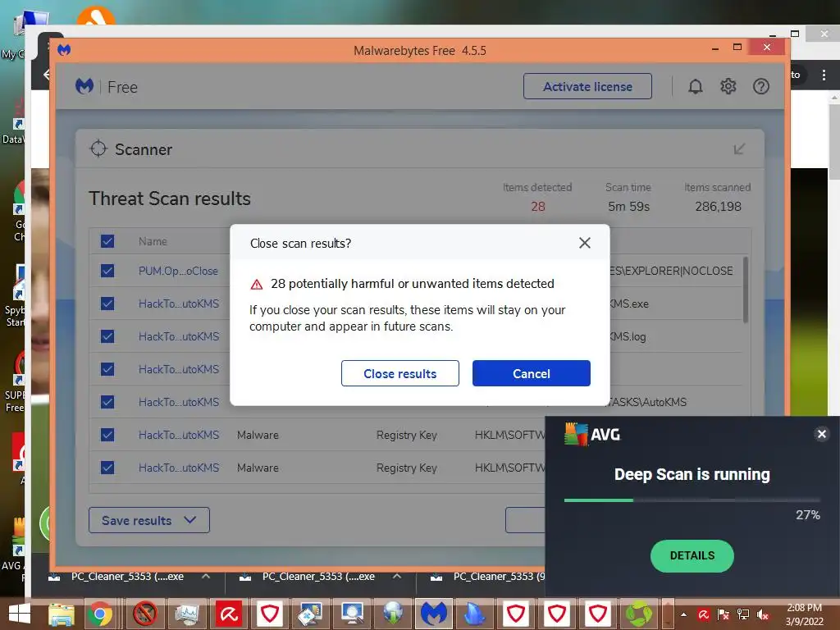Open the Action Center flag tray icon

724,614
